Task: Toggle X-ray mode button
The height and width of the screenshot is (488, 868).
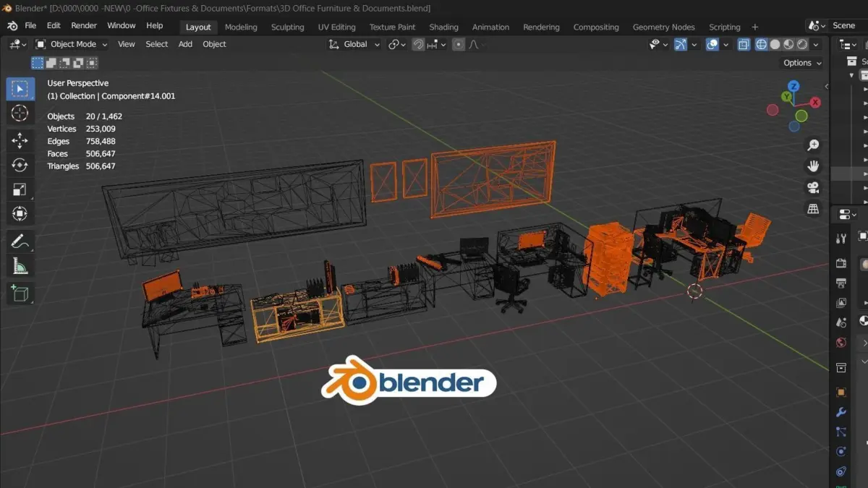Action: tap(744, 44)
